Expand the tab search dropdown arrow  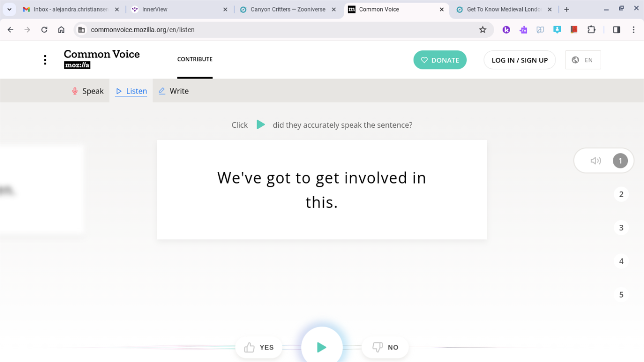[x=9, y=10]
